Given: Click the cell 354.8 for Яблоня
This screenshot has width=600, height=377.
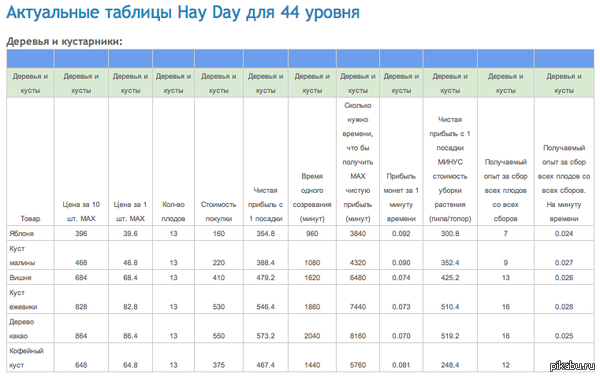Looking at the screenshot, I should [x=266, y=233].
